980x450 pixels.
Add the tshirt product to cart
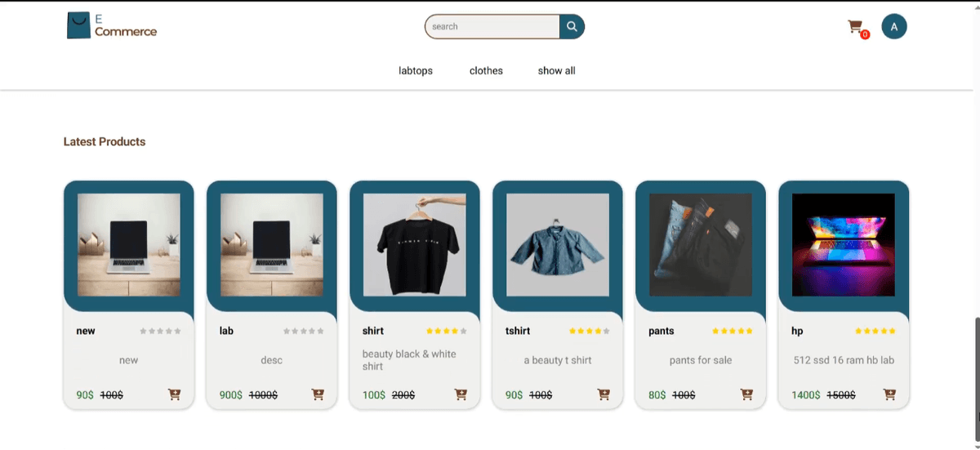[x=604, y=394]
